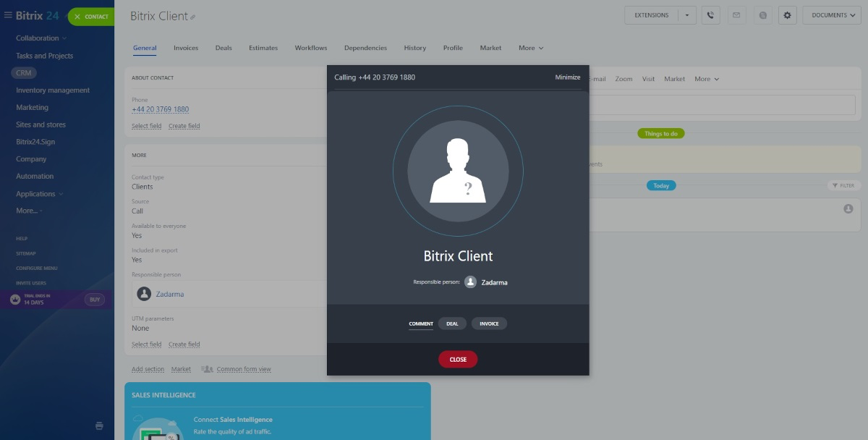868x440 pixels.
Task: Click the gear settings icon
Action: 788,15
